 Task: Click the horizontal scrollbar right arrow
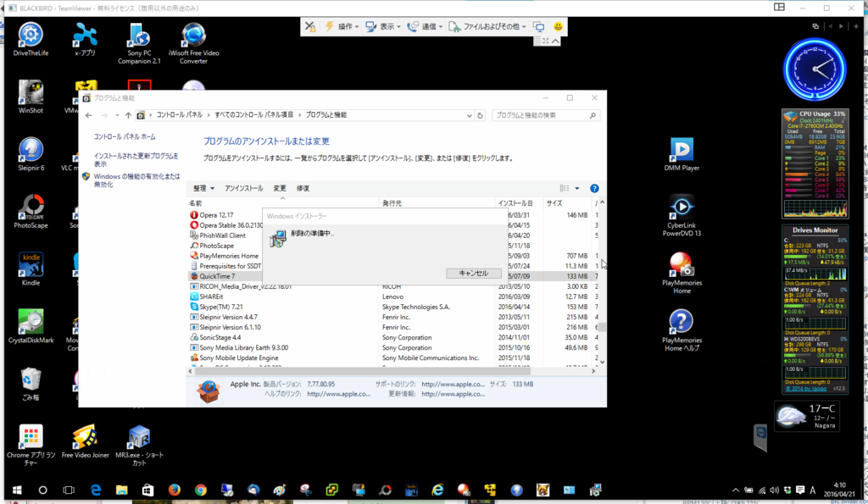coord(593,371)
